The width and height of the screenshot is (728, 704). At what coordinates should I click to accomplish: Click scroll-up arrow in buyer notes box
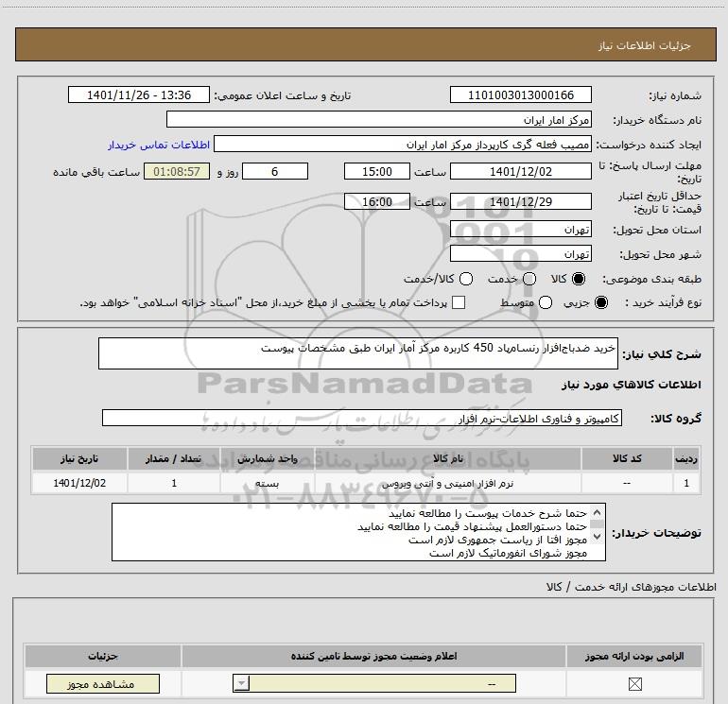(598, 512)
